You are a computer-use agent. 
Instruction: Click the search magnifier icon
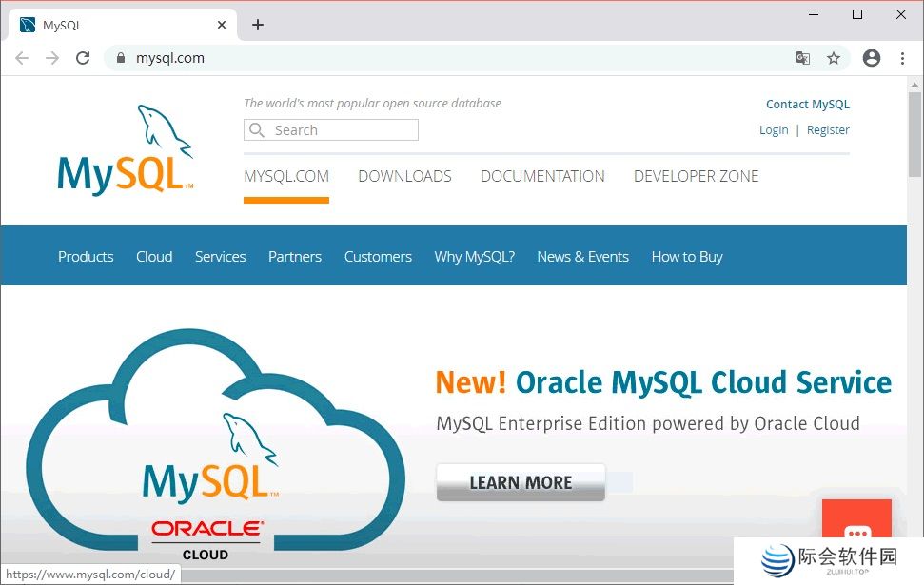(x=256, y=129)
